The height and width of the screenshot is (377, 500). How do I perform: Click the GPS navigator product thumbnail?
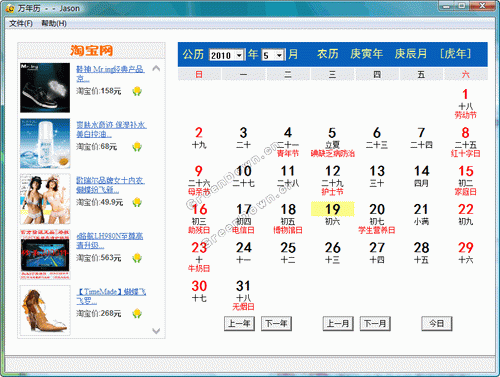click(x=45, y=254)
